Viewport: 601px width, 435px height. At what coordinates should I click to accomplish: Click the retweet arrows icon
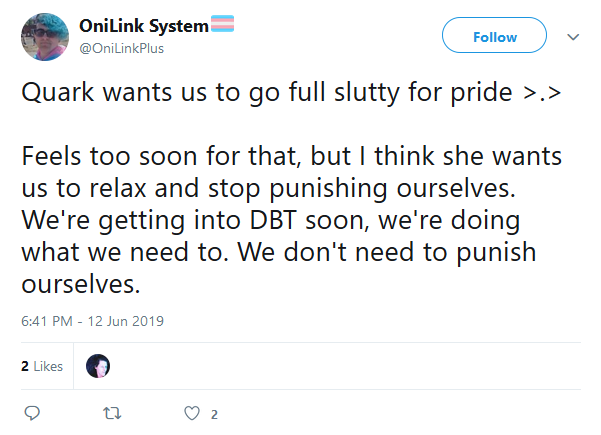[x=112, y=414]
